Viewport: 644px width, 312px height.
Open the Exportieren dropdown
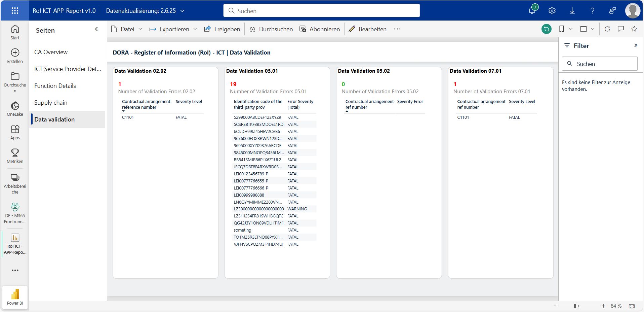coord(173,29)
